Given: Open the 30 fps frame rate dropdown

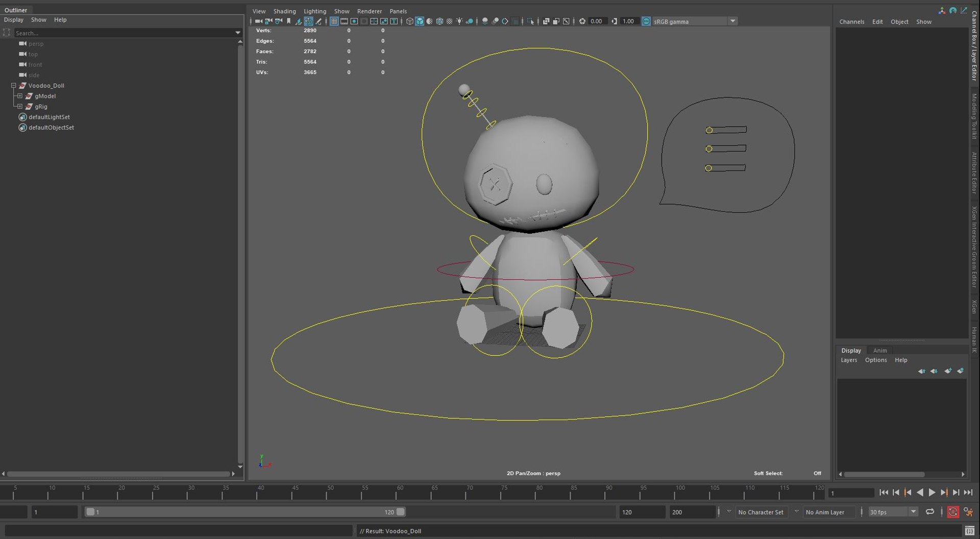Looking at the screenshot, I should pos(913,512).
